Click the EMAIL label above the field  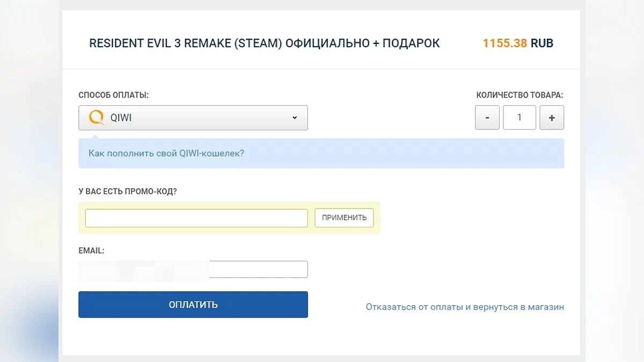(91, 250)
